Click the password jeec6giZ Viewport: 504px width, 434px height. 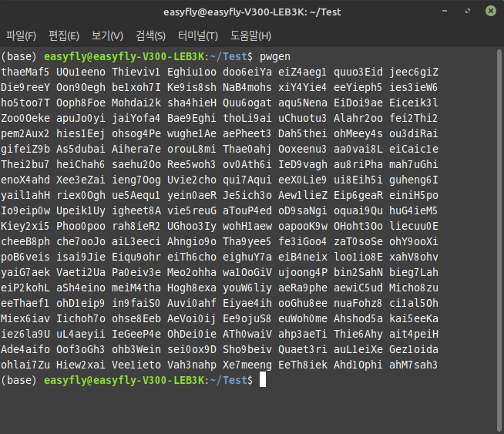tap(414, 72)
